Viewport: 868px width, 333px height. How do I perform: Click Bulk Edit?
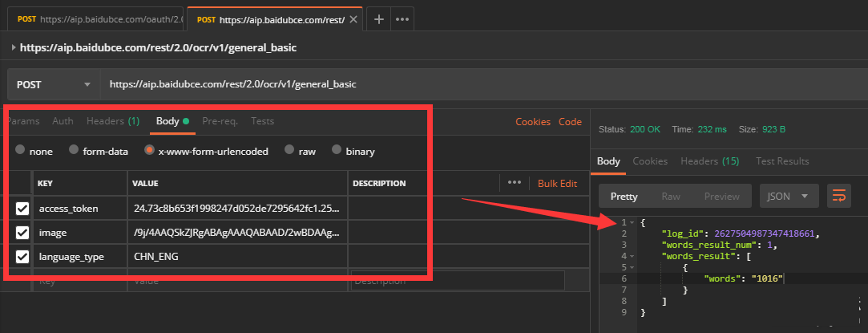pyautogui.click(x=558, y=184)
